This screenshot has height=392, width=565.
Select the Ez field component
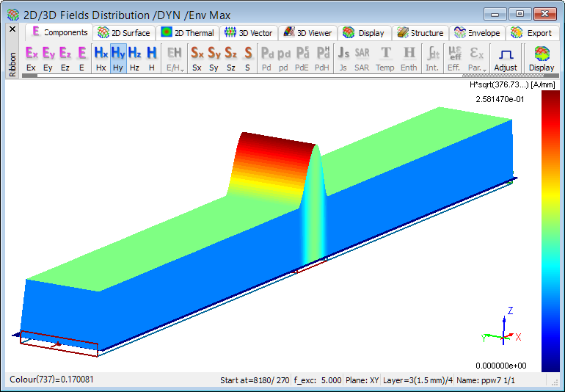point(65,58)
